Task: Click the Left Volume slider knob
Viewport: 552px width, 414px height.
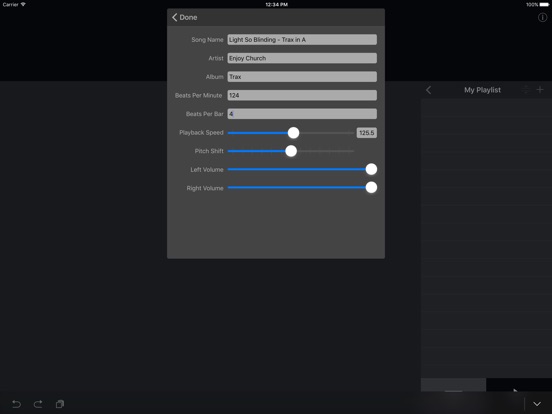Action: [371, 169]
